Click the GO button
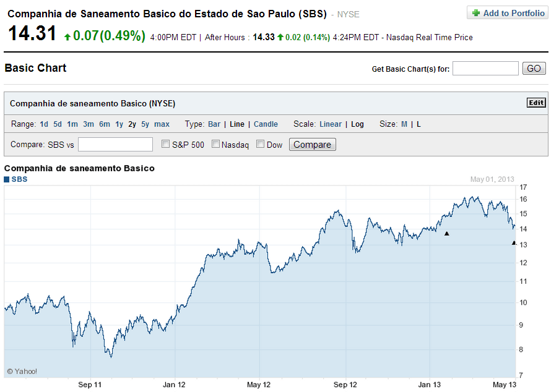 coord(534,69)
